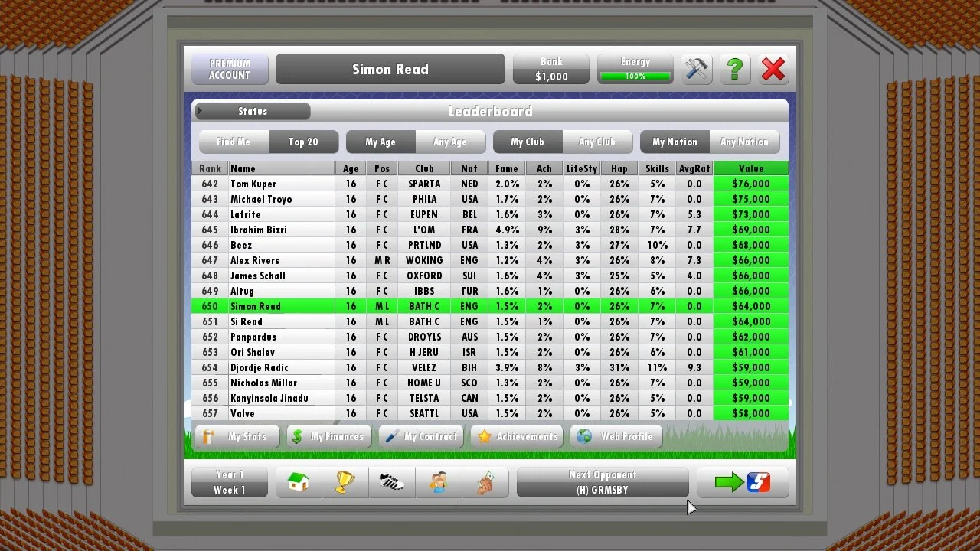Open the settings tools icon
The width and height of the screenshot is (980, 551).
697,69
